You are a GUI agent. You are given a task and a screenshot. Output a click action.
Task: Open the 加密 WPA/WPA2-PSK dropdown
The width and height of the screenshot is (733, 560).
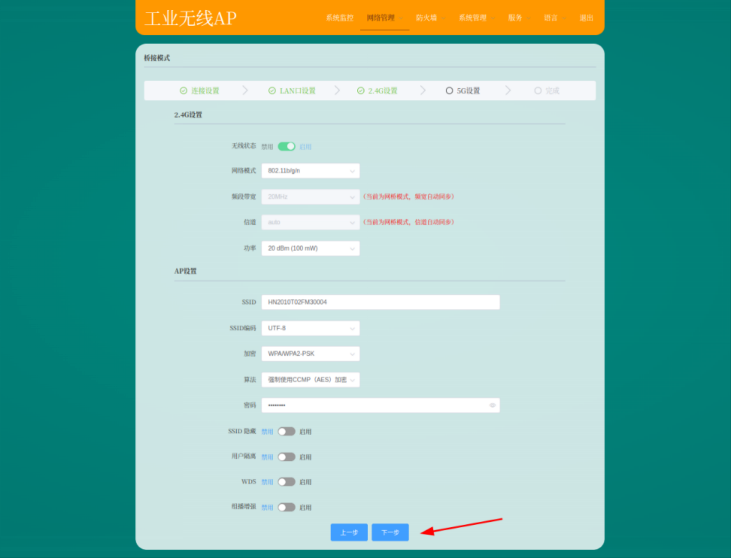[x=310, y=354]
